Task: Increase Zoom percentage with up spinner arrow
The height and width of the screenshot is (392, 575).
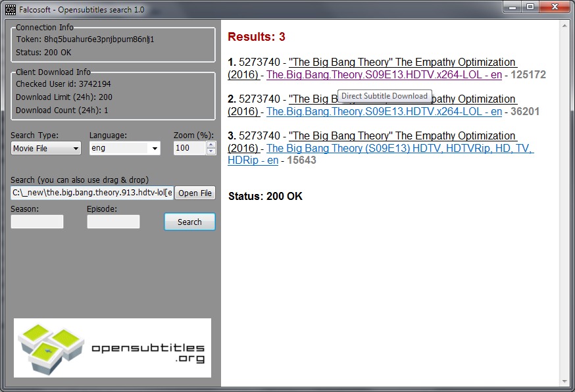Action: click(211, 145)
